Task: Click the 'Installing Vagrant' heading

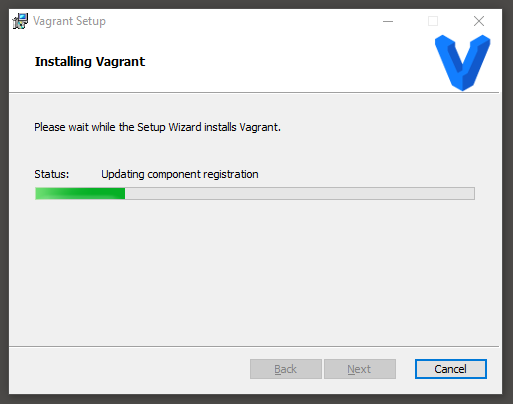Action: [x=90, y=62]
